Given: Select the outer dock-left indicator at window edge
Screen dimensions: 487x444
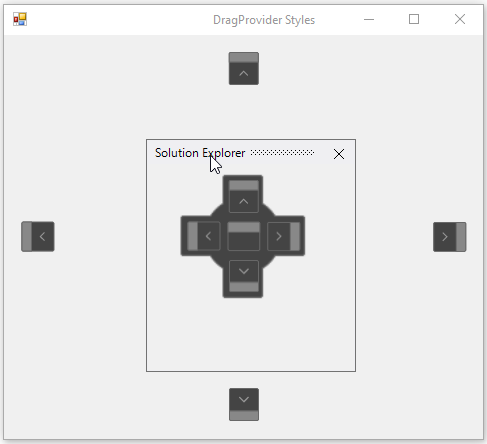Looking at the screenshot, I should click(38, 236).
